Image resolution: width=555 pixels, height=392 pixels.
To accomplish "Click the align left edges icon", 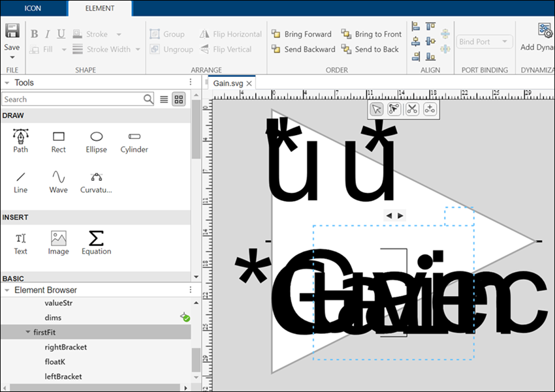I will pos(415,26).
